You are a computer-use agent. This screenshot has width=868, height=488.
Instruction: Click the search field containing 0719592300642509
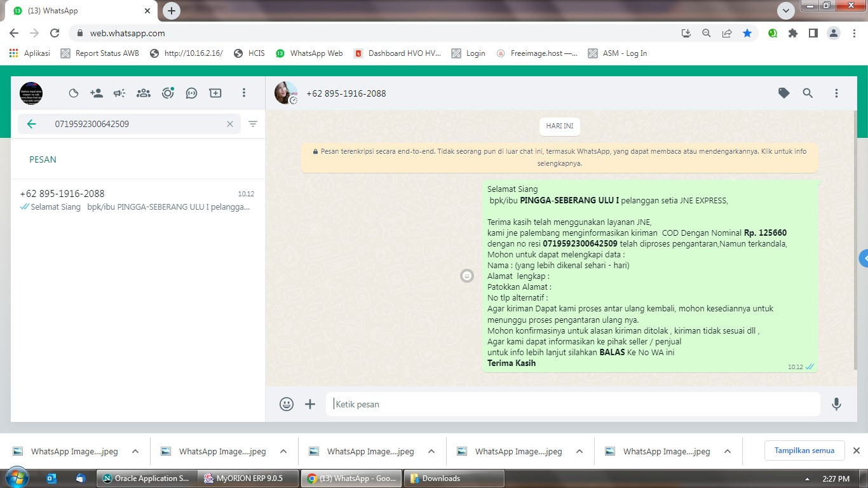point(130,124)
